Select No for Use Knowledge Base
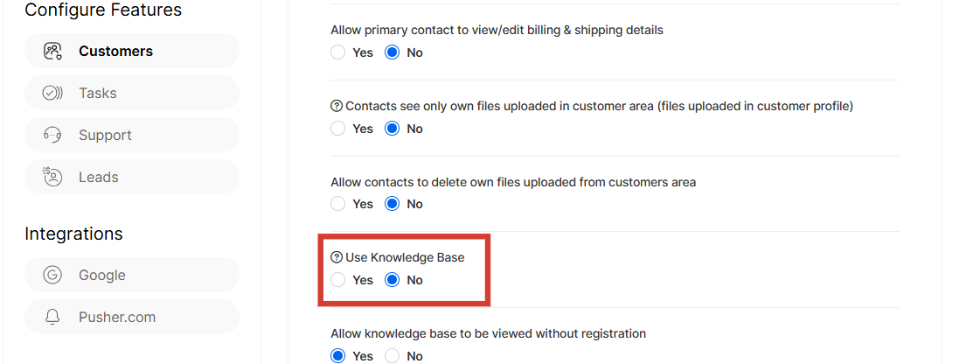This screenshot has height=364, width=980. (x=393, y=280)
